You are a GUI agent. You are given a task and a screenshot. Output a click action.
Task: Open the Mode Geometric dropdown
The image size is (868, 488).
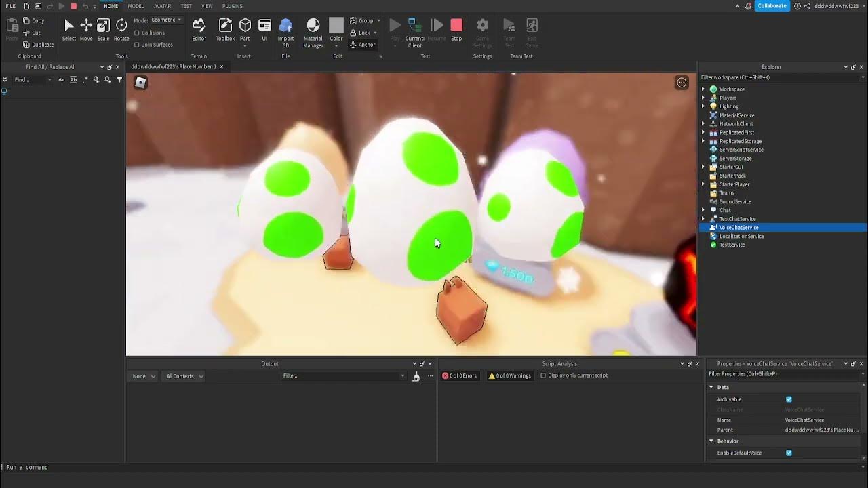(x=166, y=20)
